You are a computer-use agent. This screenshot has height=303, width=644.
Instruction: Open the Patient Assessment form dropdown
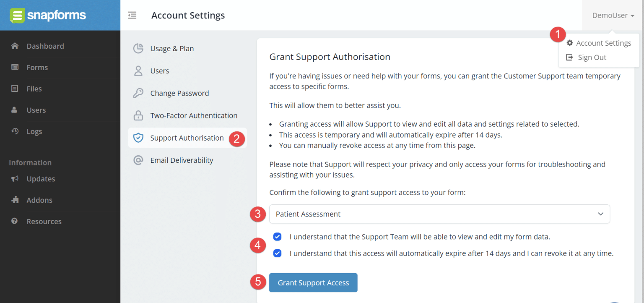click(439, 214)
